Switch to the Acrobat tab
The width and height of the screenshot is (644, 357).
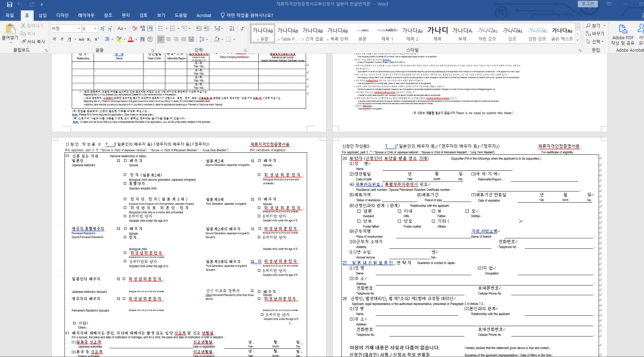(204, 15)
